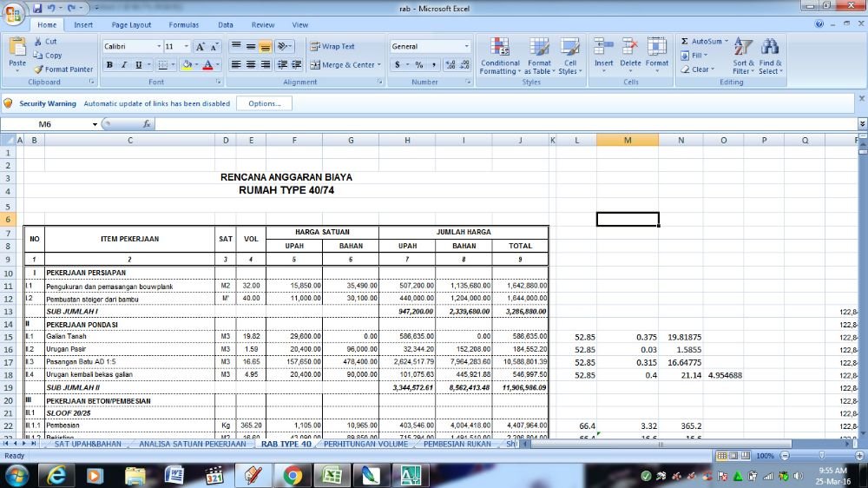Open the font name dropdown
The image size is (868, 488).
tap(159, 47)
